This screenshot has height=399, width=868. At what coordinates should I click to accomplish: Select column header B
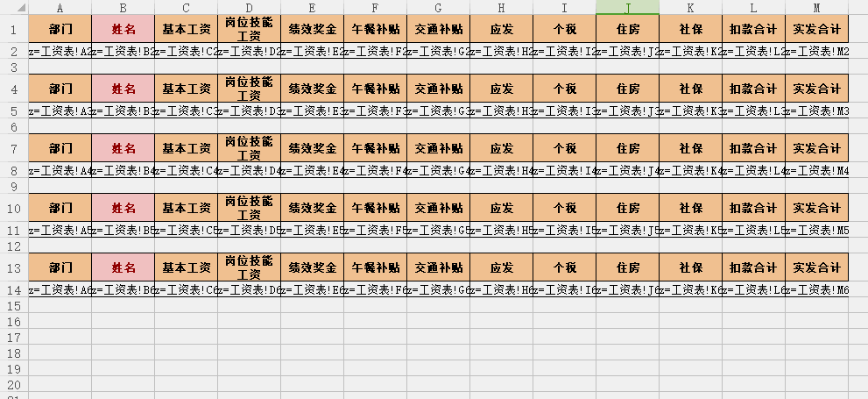click(123, 7)
